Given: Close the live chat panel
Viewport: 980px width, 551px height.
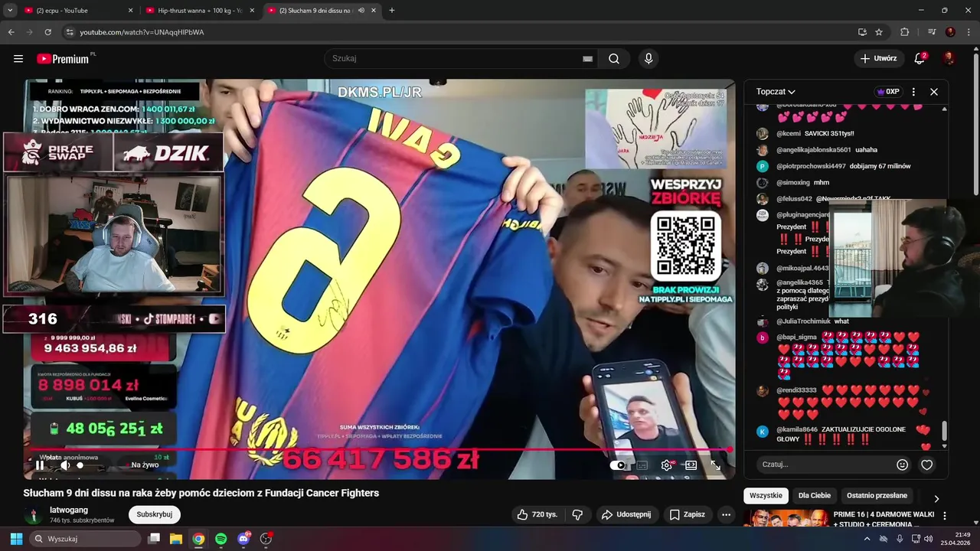Looking at the screenshot, I should pos(934,92).
